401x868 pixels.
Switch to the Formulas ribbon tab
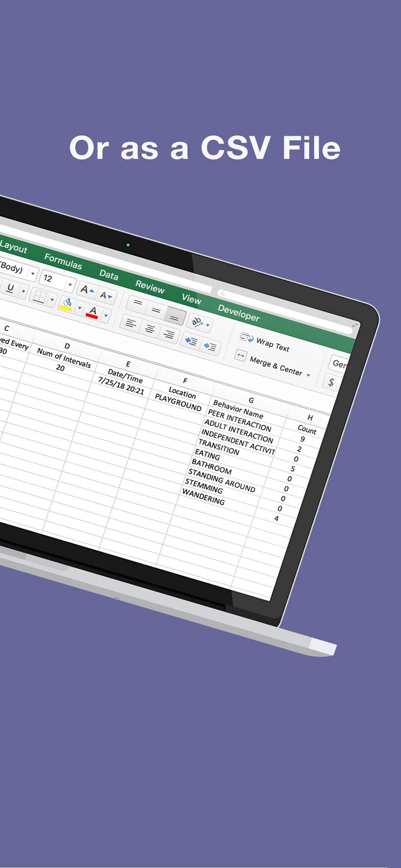(x=63, y=261)
